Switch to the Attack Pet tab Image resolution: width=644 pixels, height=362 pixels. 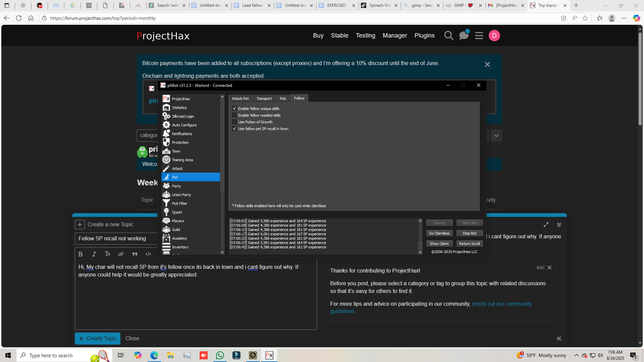tap(240, 99)
